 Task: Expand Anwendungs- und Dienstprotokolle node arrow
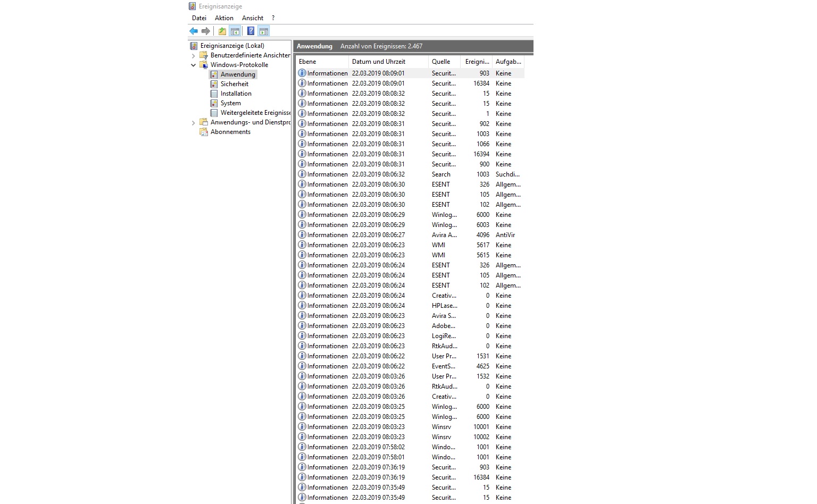(194, 123)
